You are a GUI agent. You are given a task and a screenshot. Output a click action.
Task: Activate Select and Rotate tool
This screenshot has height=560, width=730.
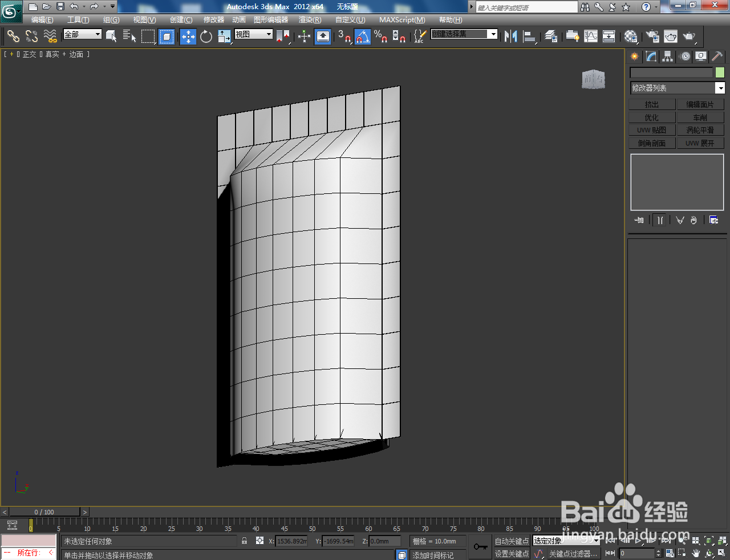[x=206, y=36]
